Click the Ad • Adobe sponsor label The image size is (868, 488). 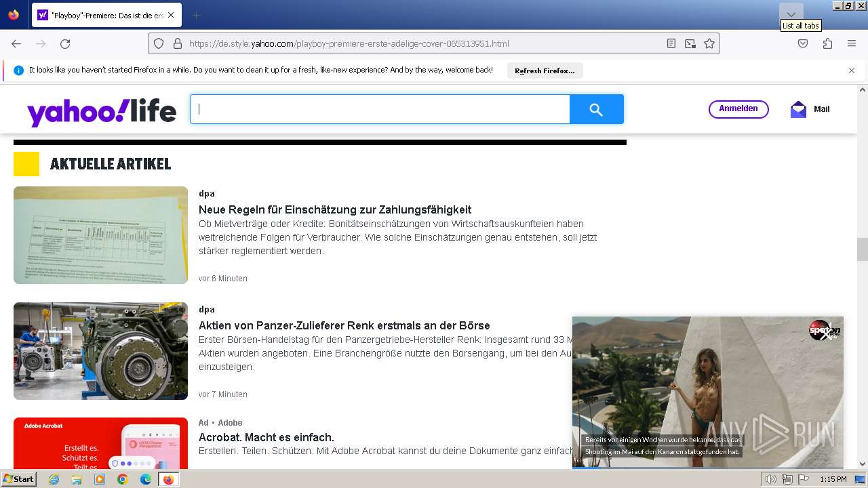(x=220, y=423)
